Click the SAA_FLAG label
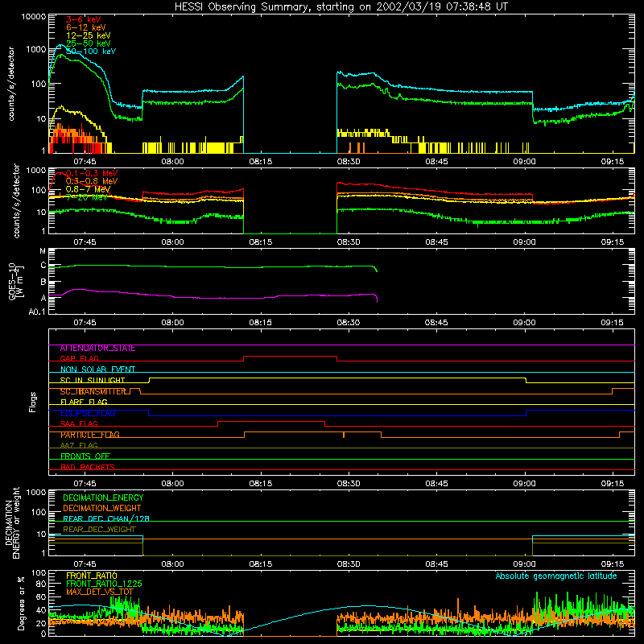The image size is (644, 644). coord(79,424)
